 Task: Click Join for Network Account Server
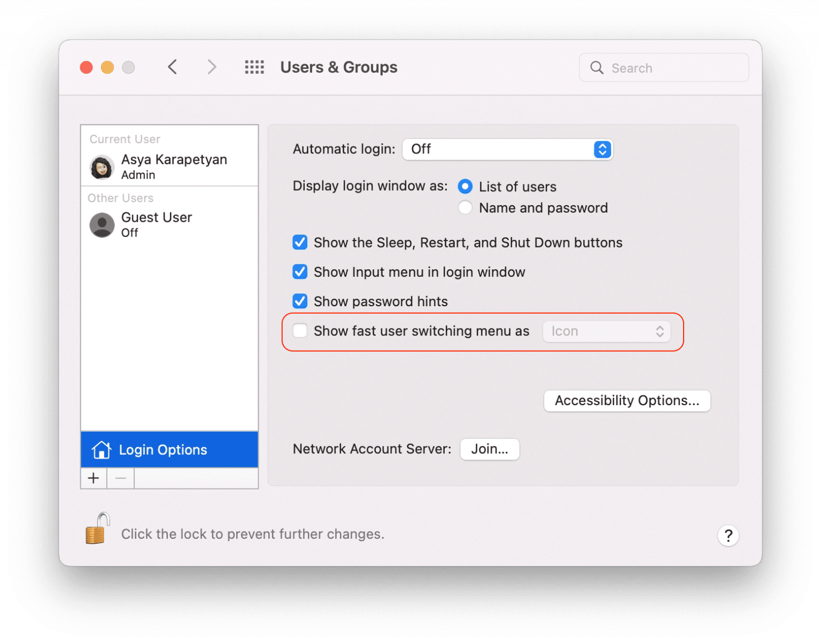489,449
